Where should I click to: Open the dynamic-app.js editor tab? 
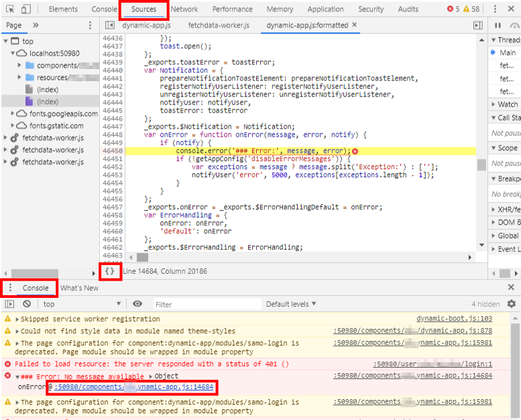tap(146, 25)
